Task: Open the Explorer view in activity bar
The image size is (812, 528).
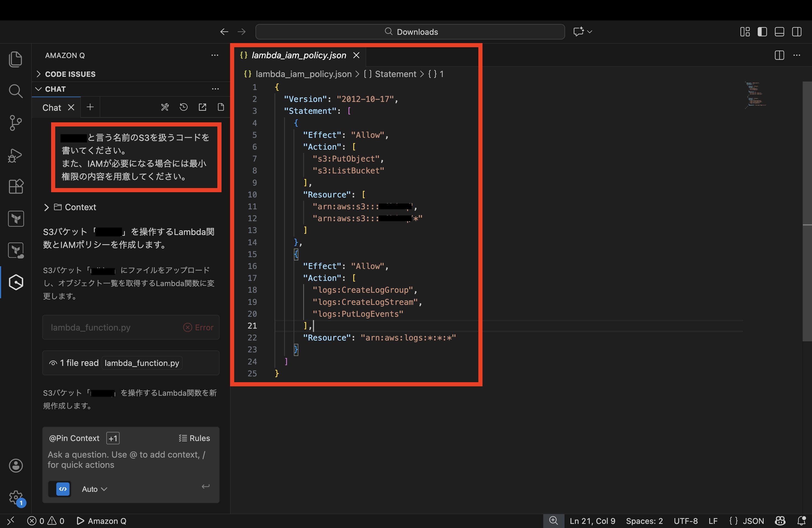Action: [x=15, y=59]
